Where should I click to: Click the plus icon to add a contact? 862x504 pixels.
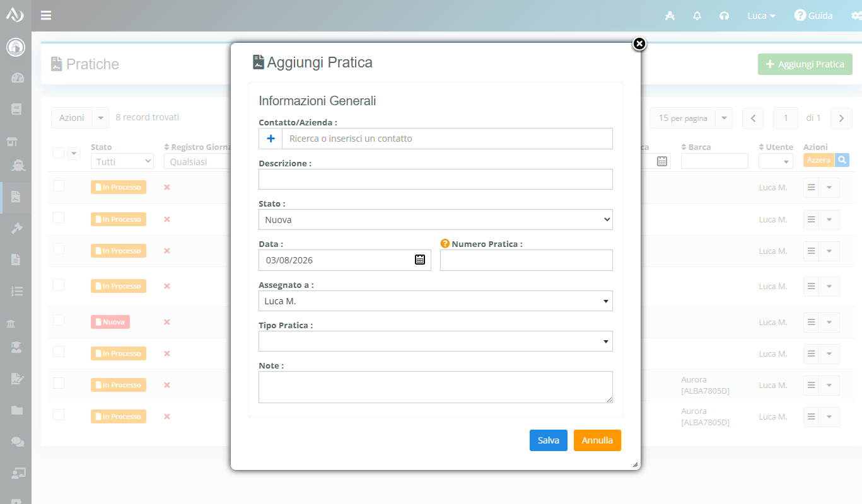(x=271, y=139)
